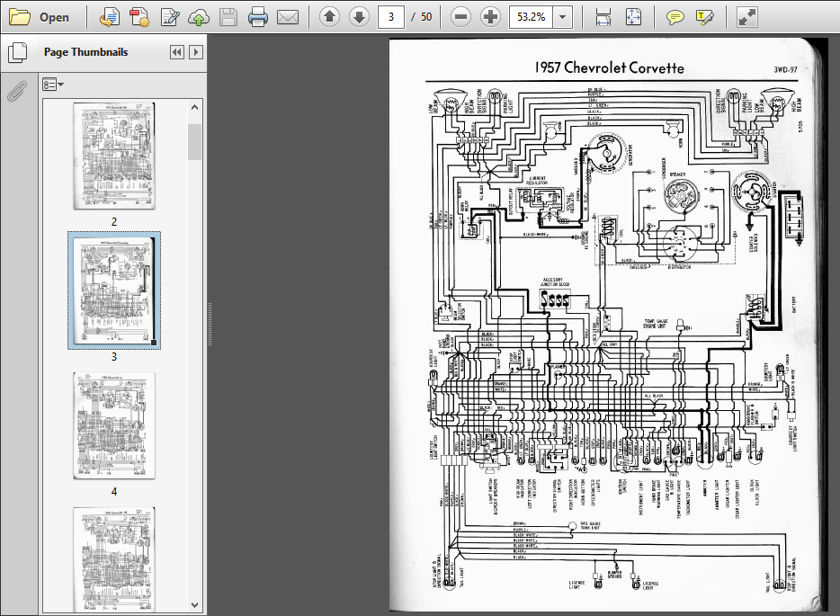
Task: Select page 3 thumbnail
Action: click(114, 290)
